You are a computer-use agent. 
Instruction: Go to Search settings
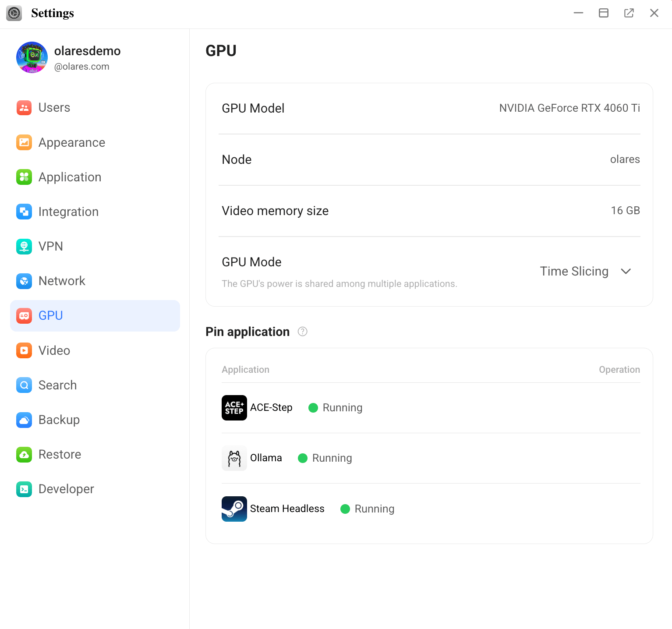(57, 385)
